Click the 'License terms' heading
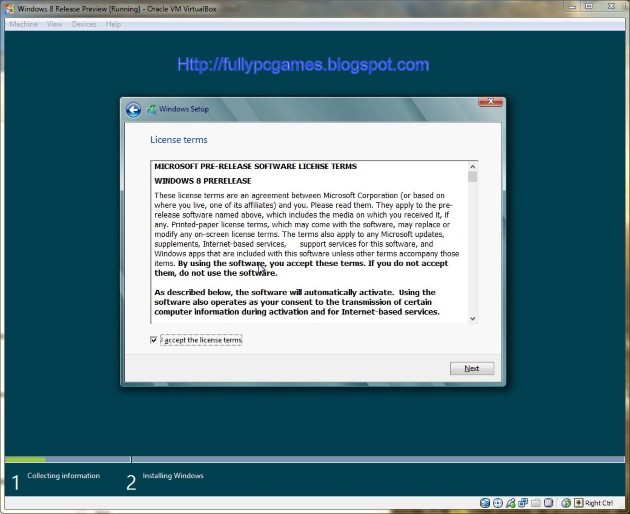Screen dimensions: 630x514 coord(179,139)
